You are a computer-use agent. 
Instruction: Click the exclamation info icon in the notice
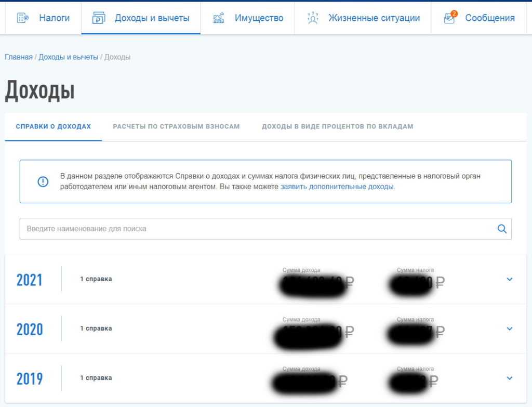coord(43,181)
